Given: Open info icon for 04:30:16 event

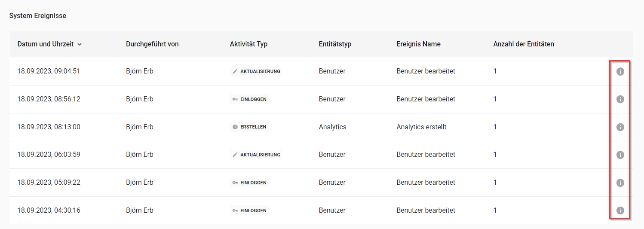Looking at the screenshot, I should pyautogui.click(x=620, y=211).
